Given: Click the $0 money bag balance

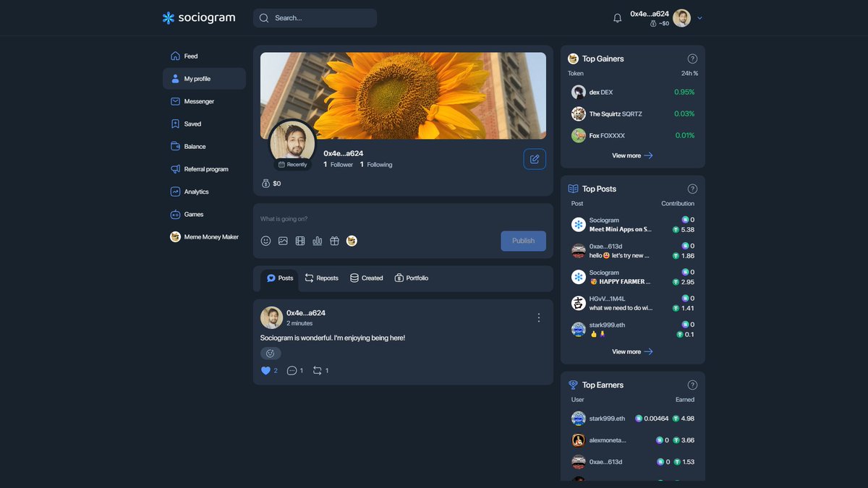Looking at the screenshot, I should [x=271, y=184].
